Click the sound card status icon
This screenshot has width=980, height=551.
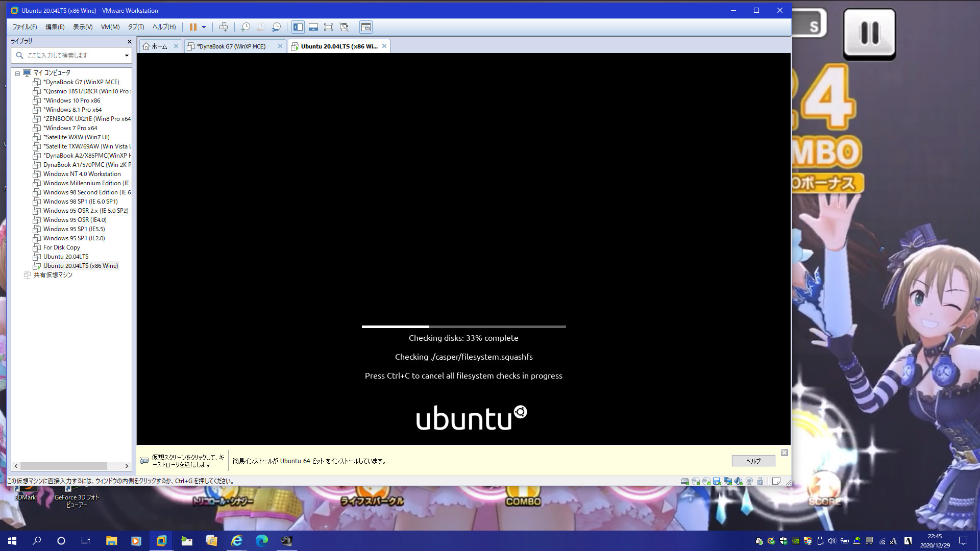(739, 481)
